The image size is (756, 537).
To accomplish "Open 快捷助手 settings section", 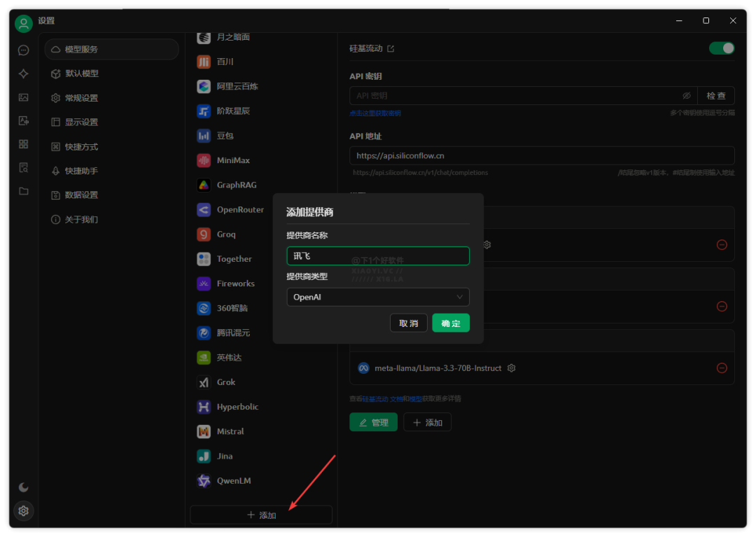I will click(112, 171).
